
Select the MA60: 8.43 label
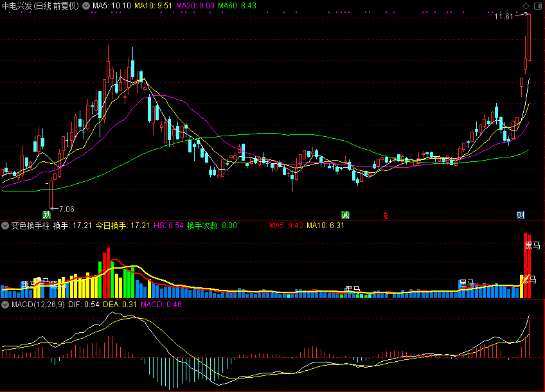point(237,6)
